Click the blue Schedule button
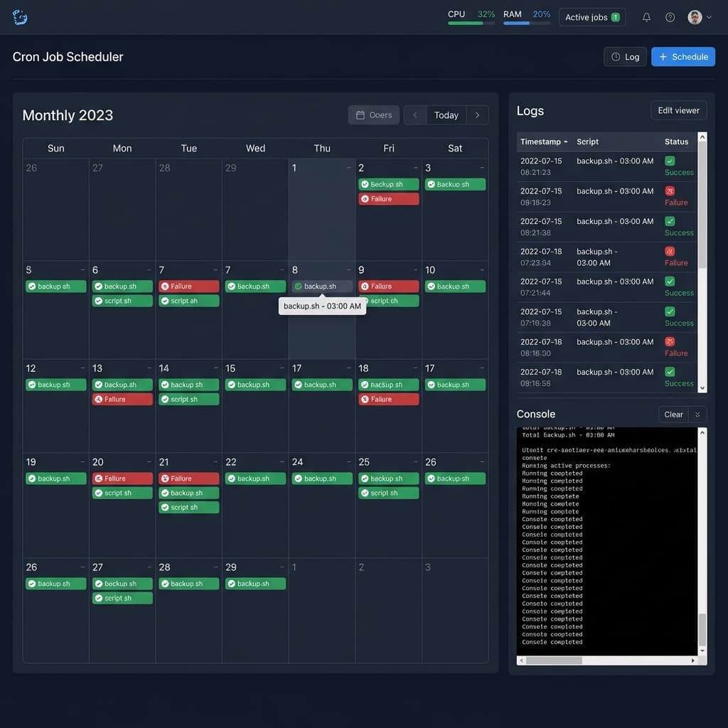The width and height of the screenshot is (728, 728). pos(682,57)
